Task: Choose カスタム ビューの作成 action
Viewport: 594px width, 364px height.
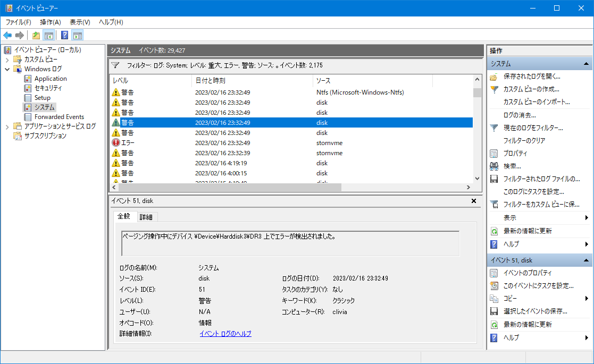Action: tap(531, 89)
